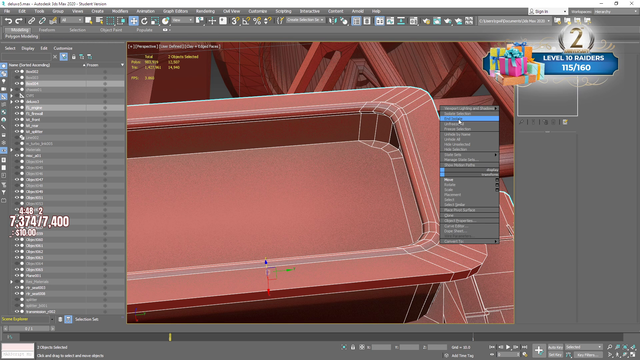Click the Redo arrow icon
640x360 pixels.
coord(19,20)
